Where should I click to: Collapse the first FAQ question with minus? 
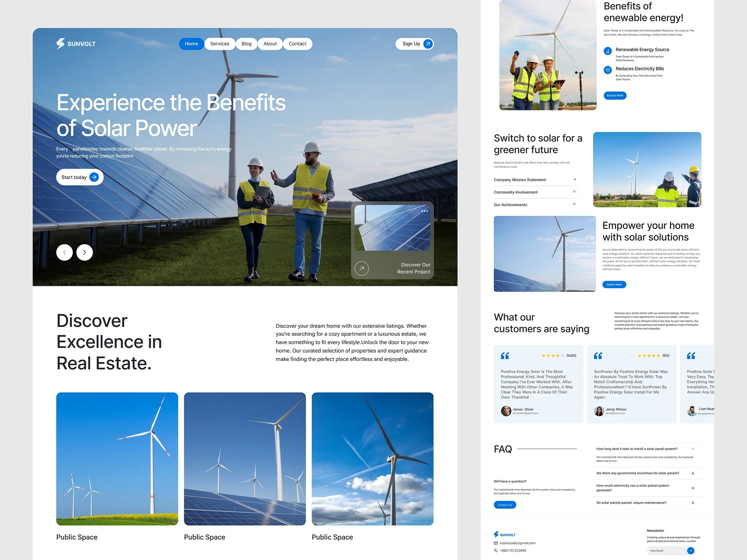coord(693,449)
